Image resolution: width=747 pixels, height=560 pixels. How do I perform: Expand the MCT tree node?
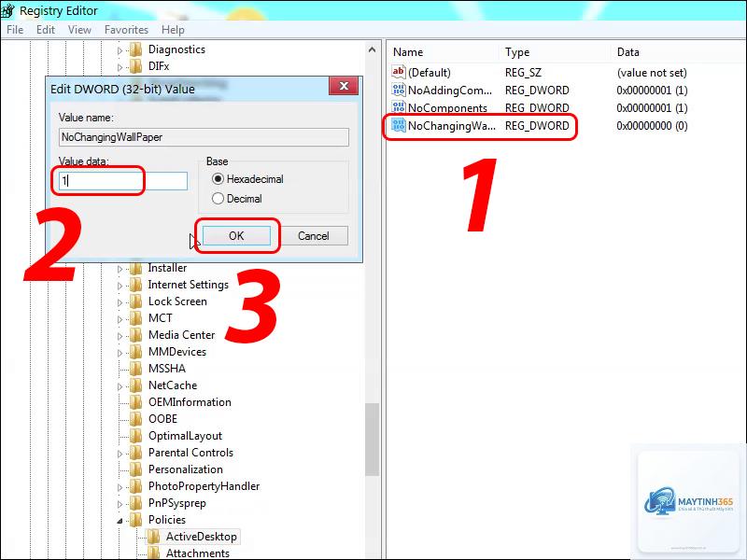tap(120, 319)
